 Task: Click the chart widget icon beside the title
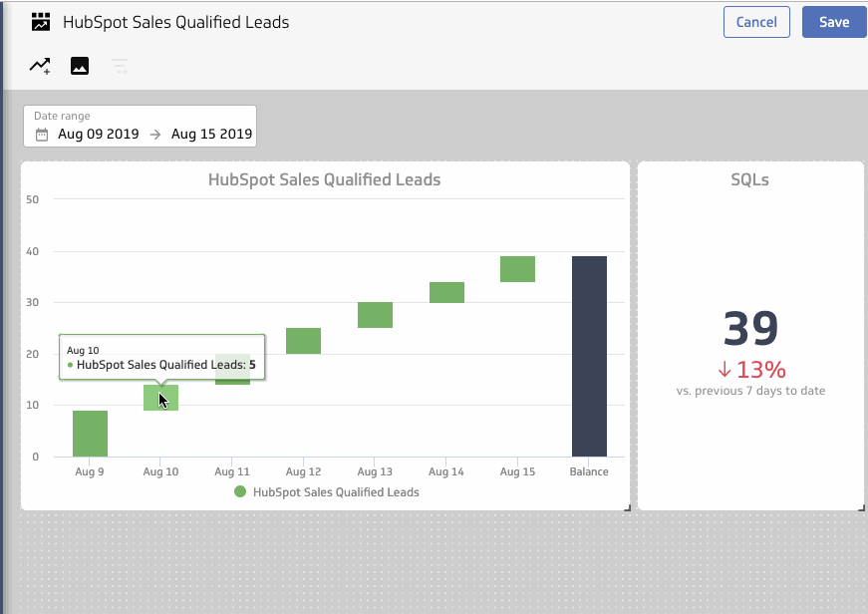(38, 21)
